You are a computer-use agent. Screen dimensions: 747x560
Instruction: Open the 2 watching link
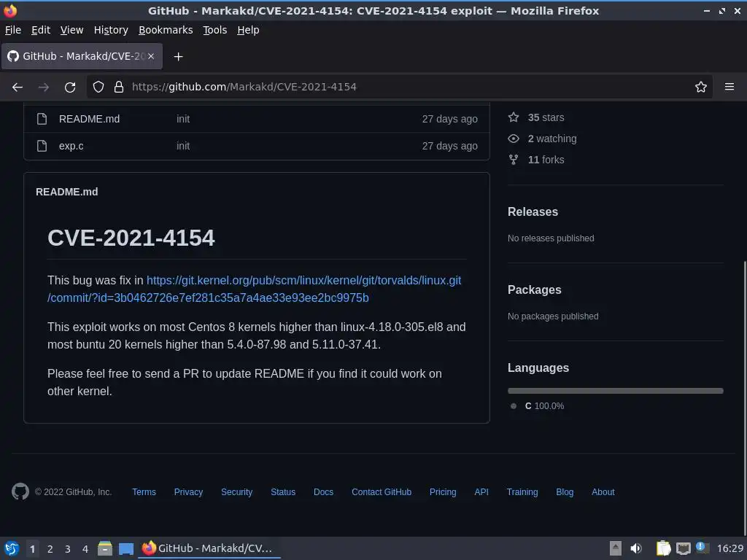[551, 139]
